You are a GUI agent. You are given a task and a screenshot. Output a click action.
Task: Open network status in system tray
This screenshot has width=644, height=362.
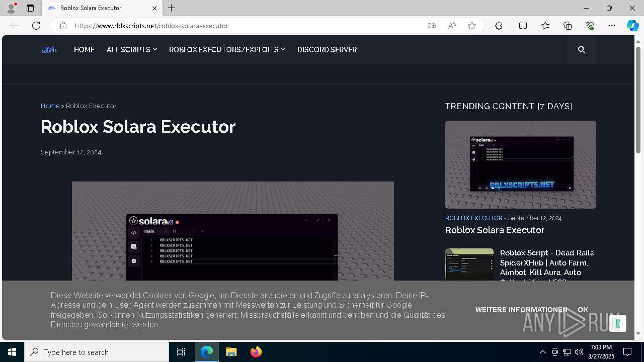pos(567,352)
